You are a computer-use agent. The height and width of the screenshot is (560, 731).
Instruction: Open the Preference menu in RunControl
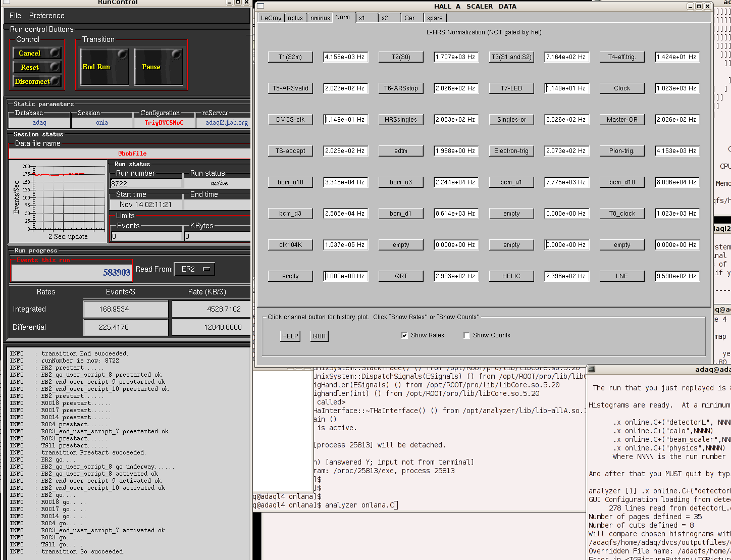point(46,16)
